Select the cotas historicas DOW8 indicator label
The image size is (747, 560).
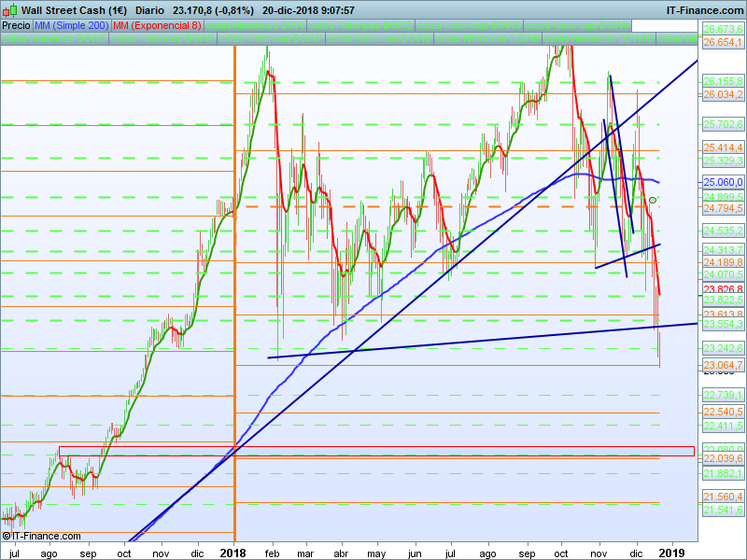coord(379,38)
